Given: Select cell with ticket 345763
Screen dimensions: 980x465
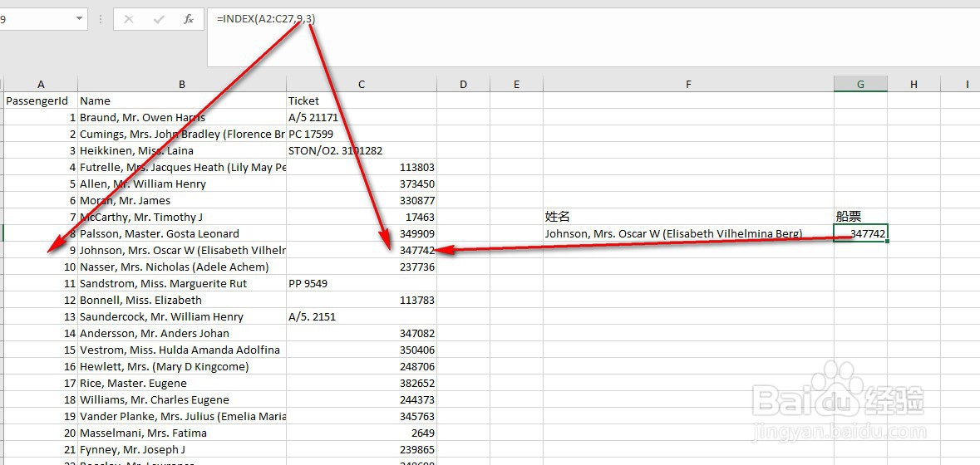Looking at the screenshot, I should pyautogui.click(x=362, y=416).
